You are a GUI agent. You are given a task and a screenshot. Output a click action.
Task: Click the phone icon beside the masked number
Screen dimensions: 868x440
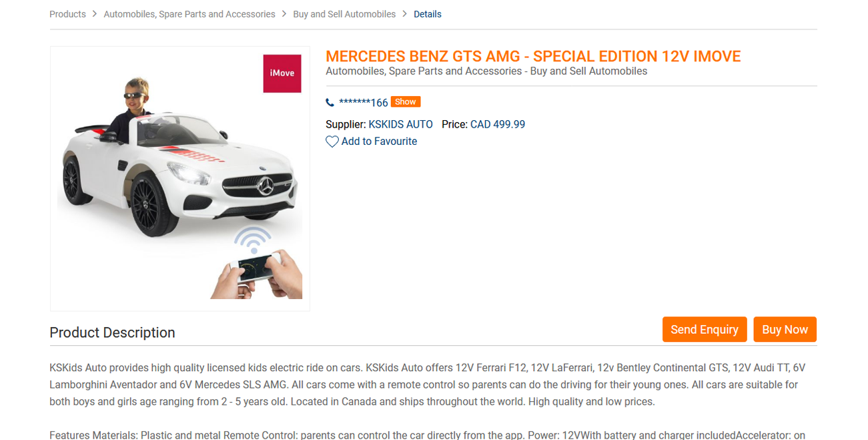[330, 102]
